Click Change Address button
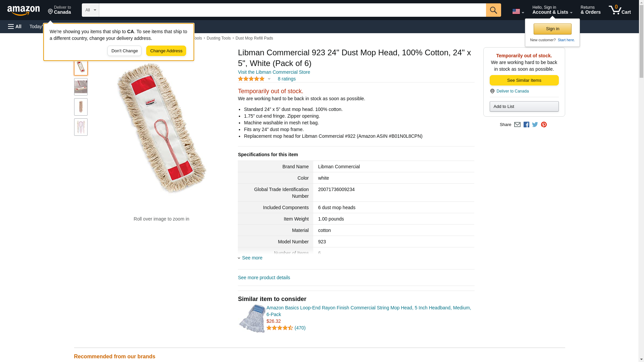Viewport: 644px width, 362px height. coord(166,51)
